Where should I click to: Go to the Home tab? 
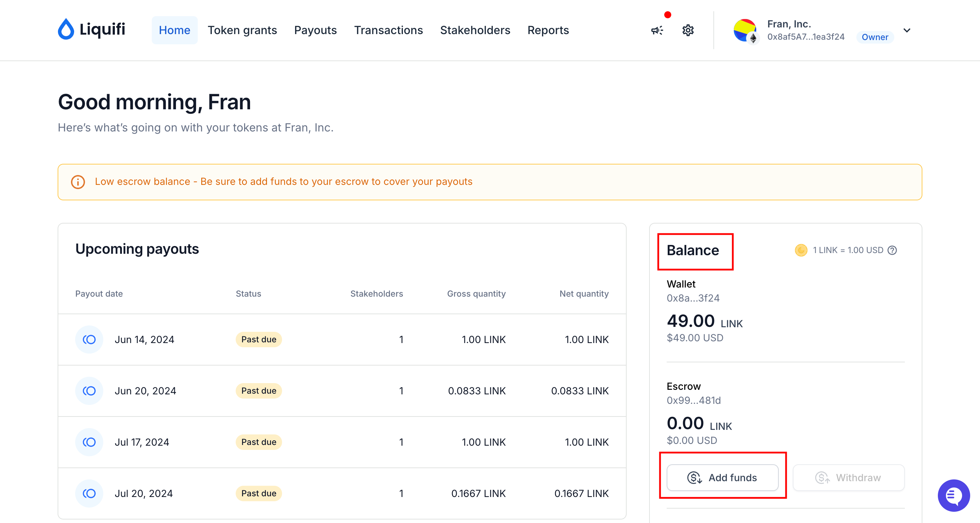click(175, 30)
